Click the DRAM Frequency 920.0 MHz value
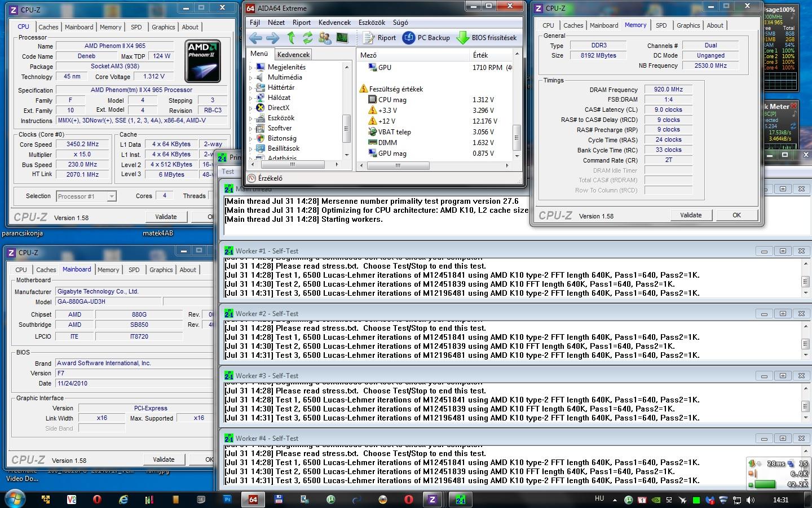 click(x=668, y=90)
